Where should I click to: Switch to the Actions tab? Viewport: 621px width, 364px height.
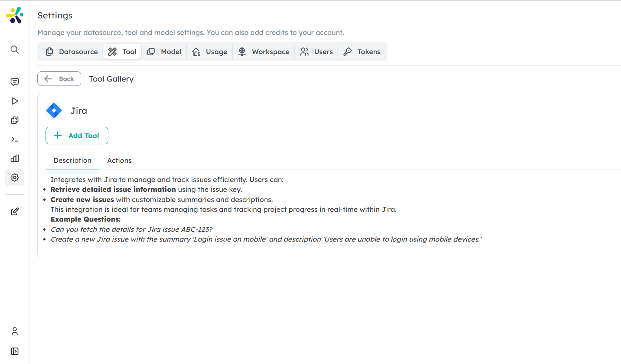click(119, 160)
